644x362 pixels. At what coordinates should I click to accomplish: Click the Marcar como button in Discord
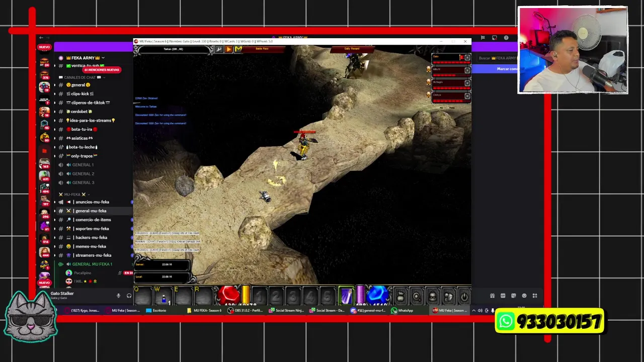507,69
